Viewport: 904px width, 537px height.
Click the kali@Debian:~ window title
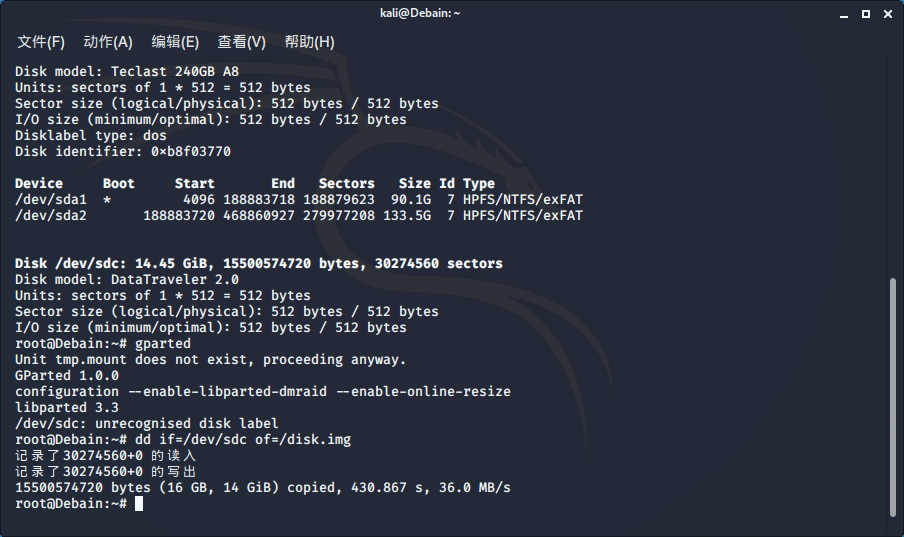click(x=420, y=13)
